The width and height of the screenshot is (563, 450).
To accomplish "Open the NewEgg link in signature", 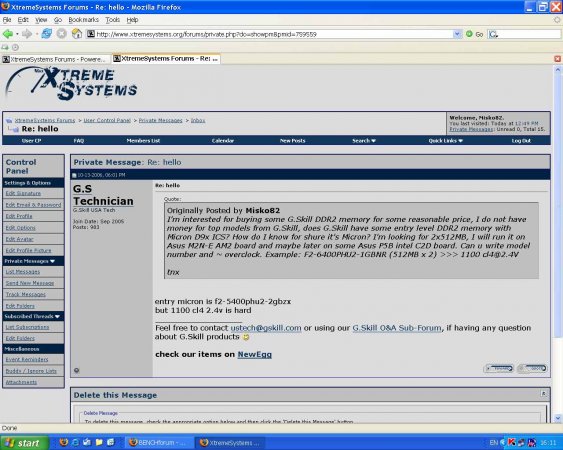I will [x=255, y=354].
